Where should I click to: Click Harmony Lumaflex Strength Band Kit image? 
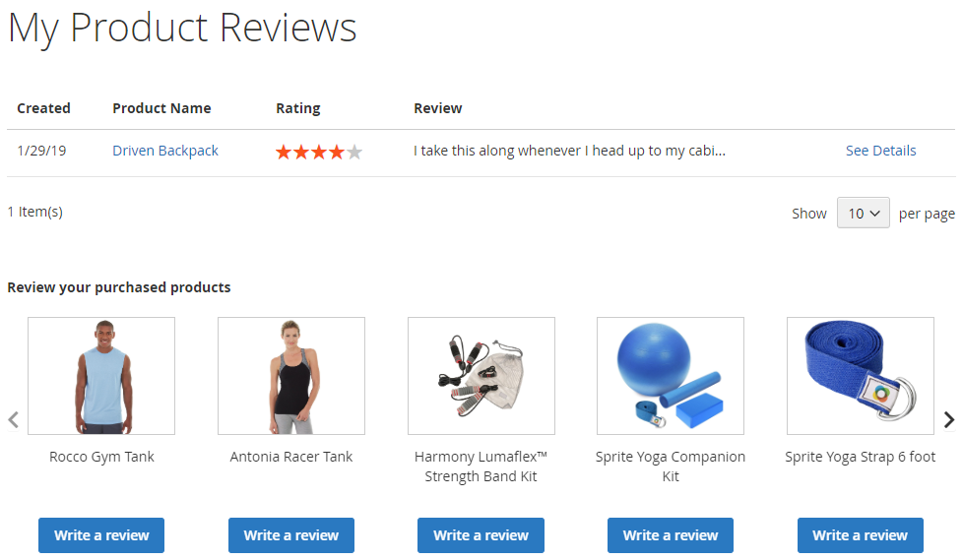pos(481,376)
